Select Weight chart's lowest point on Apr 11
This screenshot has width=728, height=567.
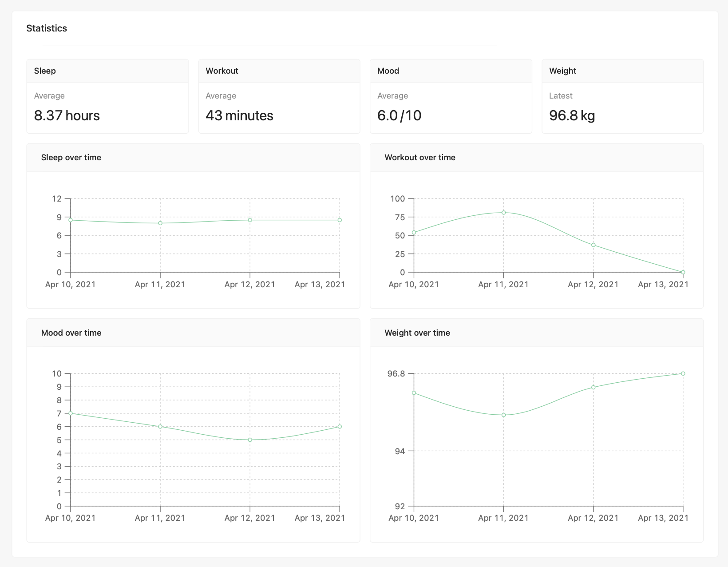tap(504, 415)
